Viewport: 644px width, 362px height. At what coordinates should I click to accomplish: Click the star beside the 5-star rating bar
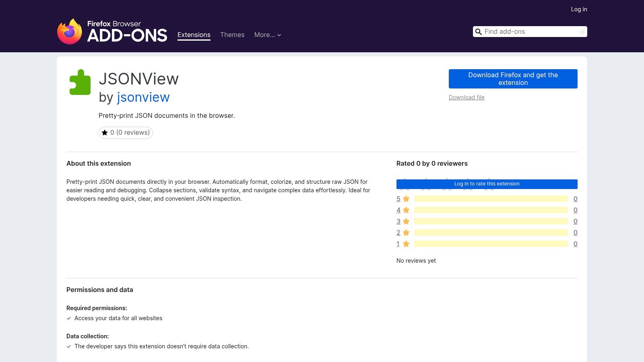pos(405,199)
